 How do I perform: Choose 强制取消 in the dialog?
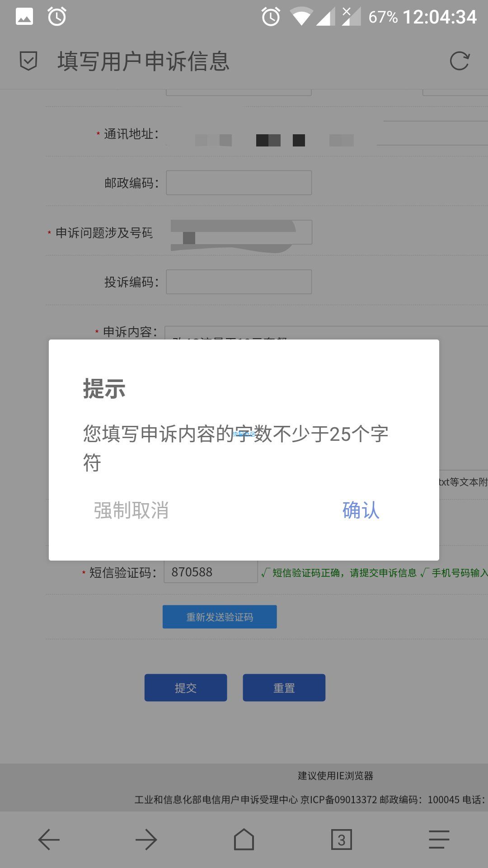131,510
